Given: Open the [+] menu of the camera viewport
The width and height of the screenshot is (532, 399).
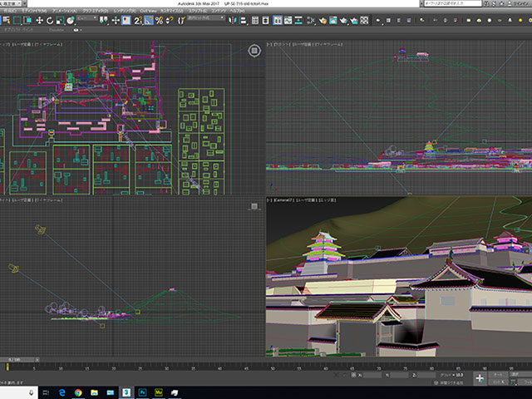Looking at the screenshot, I should (269, 200).
